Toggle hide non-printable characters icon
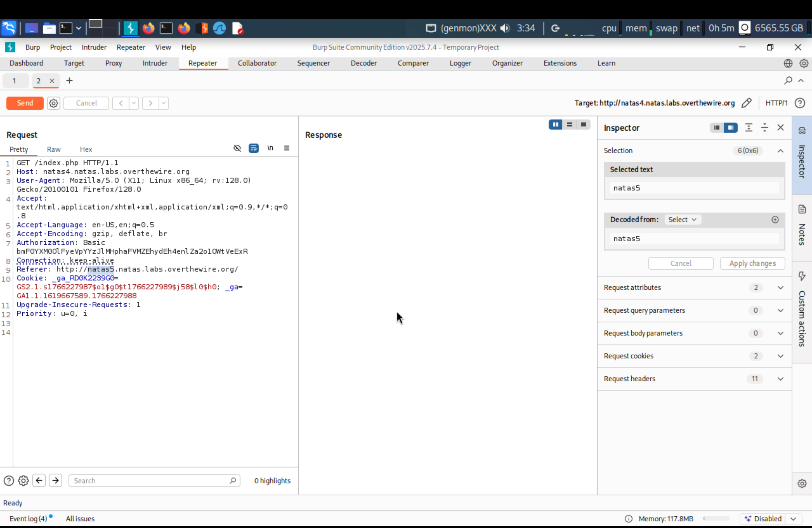Image resolution: width=812 pixels, height=528 pixels. [x=237, y=148]
